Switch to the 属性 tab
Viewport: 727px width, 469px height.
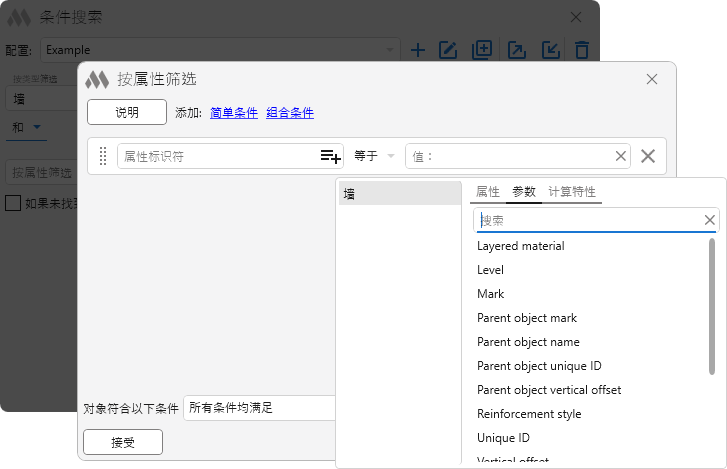488,192
